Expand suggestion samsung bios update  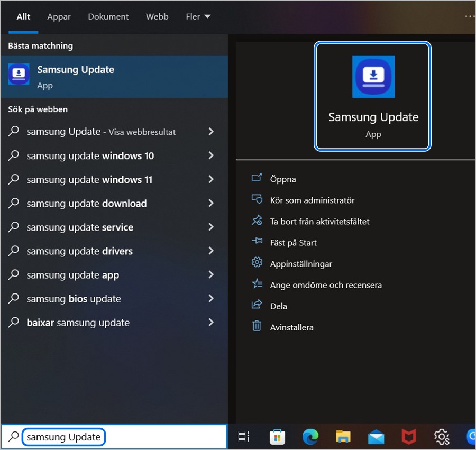(210, 299)
